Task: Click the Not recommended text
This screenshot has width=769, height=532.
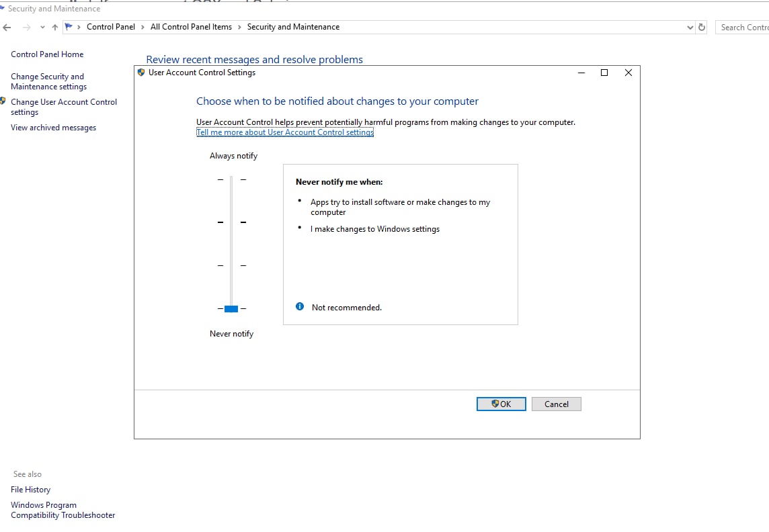Action: (x=347, y=308)
